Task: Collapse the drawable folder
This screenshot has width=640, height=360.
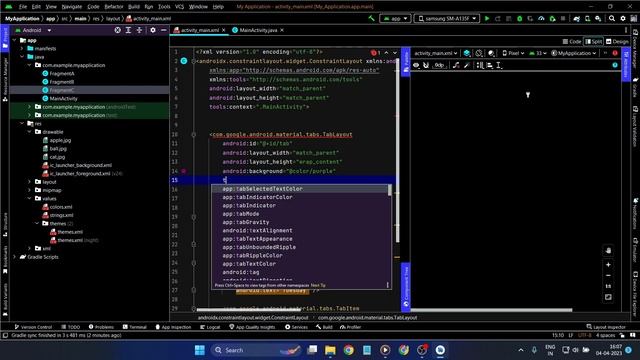Action: [29, 132]
